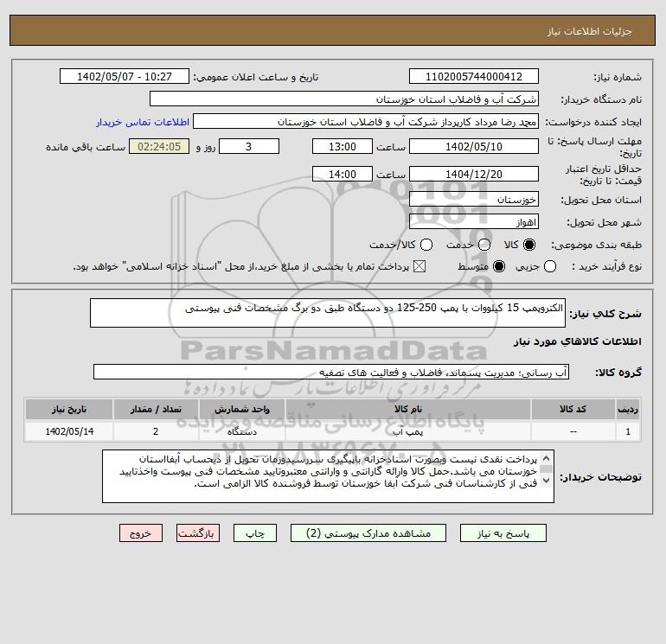This screenshot has width=666, height=644.
Task: Click the ایجاد کننده درخواست field
Action: point(366,121)
